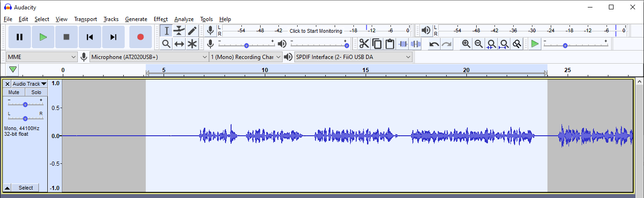This screenshot has width=644, height=198.
Task: Undo the last action
Action: point(434,44)
